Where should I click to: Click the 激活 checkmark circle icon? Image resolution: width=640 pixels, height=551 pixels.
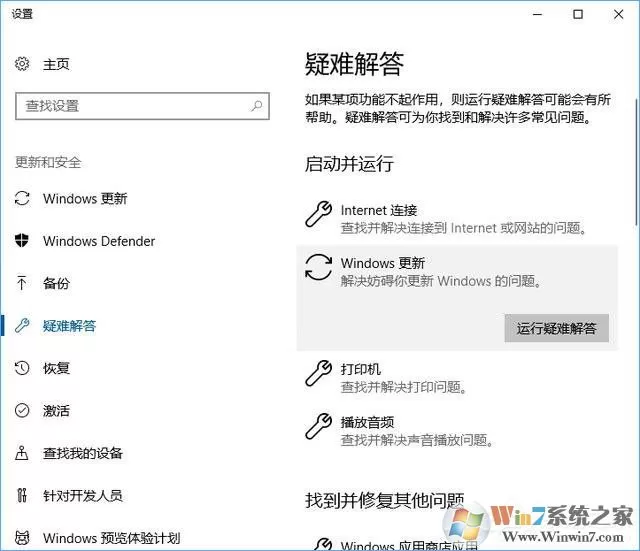click(x=22, y=410)
